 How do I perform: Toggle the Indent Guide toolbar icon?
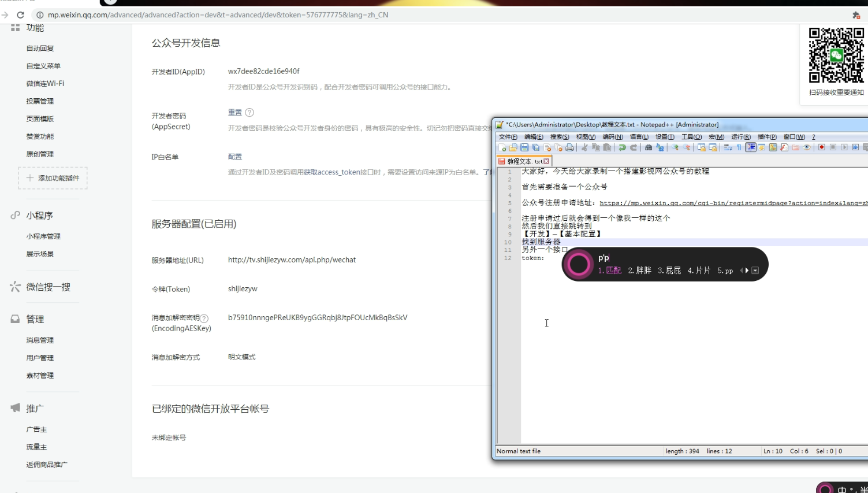tap(751, 147)
